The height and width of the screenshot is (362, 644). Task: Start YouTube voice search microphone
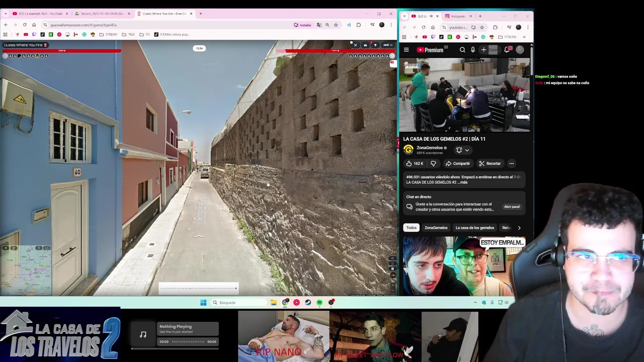pyautogui.click(x=473, y=50)
